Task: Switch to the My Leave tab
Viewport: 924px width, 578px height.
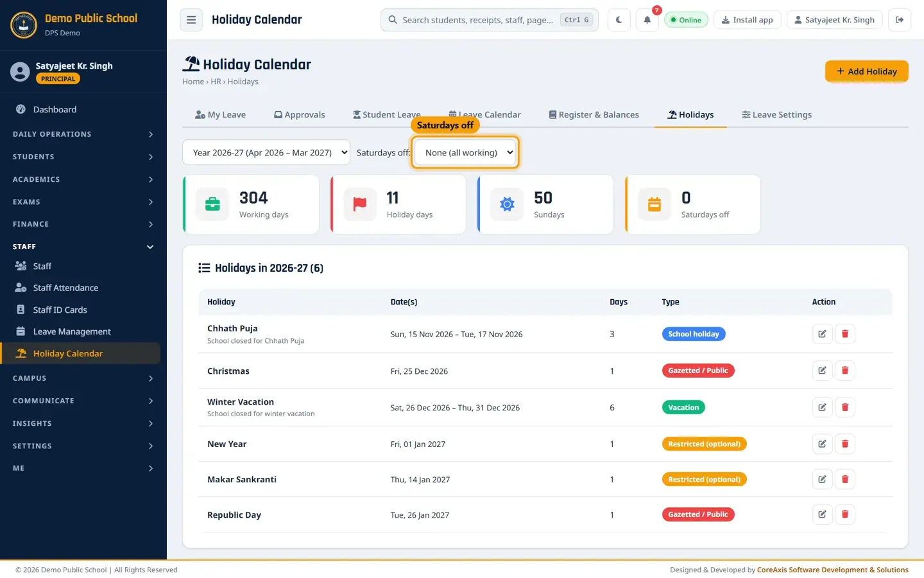Action: [x=220, y=115]
